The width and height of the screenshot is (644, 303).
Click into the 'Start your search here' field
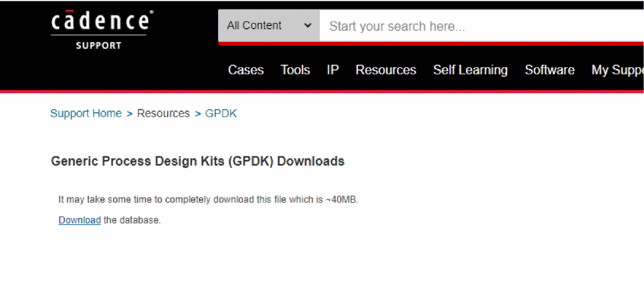[481, 26]
